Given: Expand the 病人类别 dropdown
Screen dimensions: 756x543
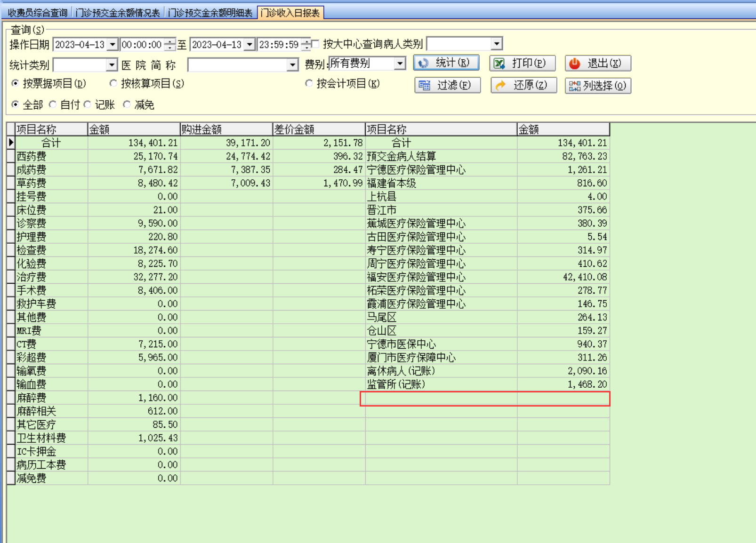Looking at the screenshot, I should click(497, 44).
